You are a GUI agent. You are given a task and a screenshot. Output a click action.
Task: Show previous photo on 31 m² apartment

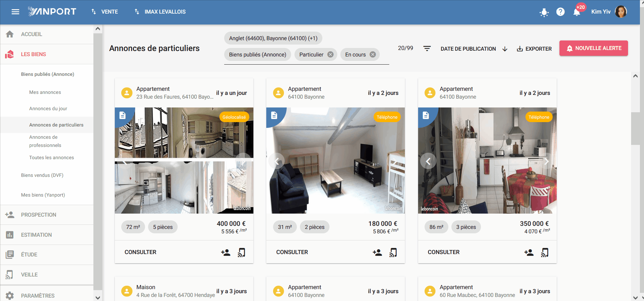[x=276, y=161]
